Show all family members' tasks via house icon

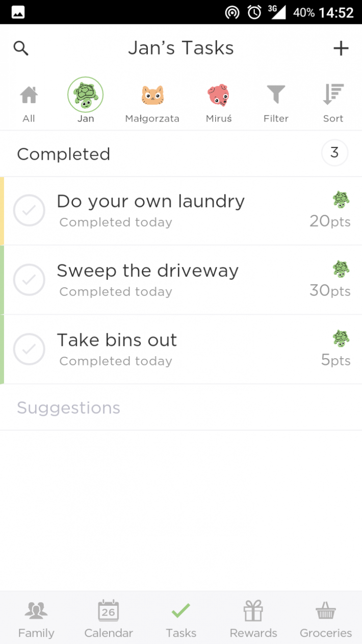coord(29,104)
